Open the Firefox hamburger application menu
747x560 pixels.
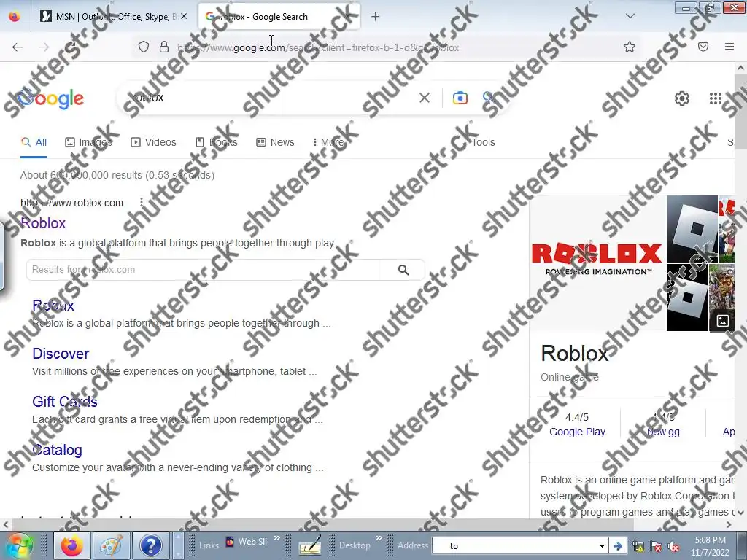(729, 47)
